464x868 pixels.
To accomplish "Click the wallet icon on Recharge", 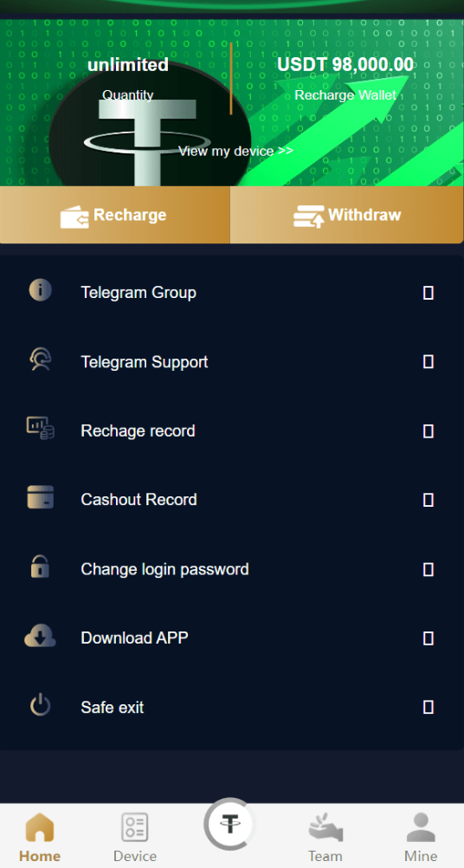I will pos(74,217).
